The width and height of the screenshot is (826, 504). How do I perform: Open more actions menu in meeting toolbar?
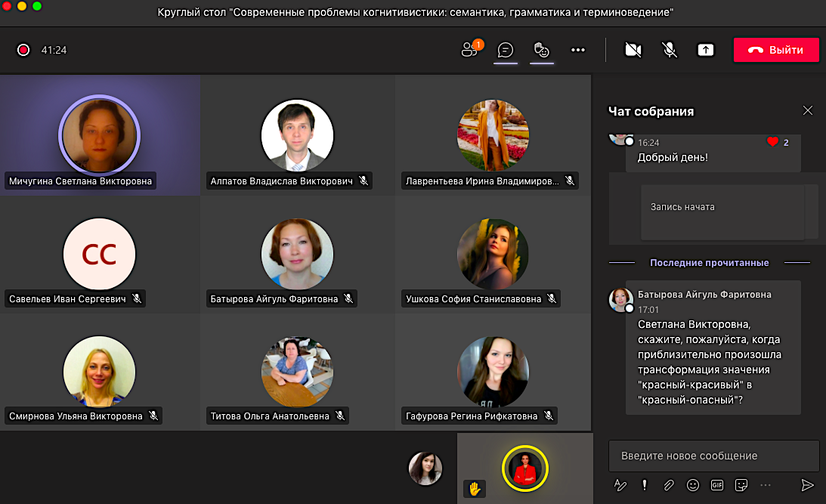(578, 50)
